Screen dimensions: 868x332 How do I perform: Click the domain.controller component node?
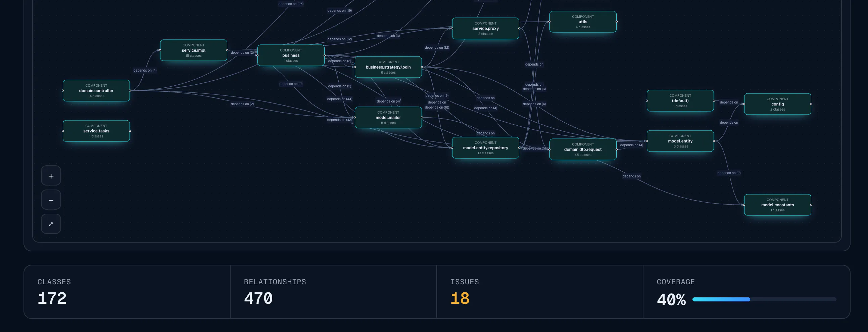(x=96, y=90)
